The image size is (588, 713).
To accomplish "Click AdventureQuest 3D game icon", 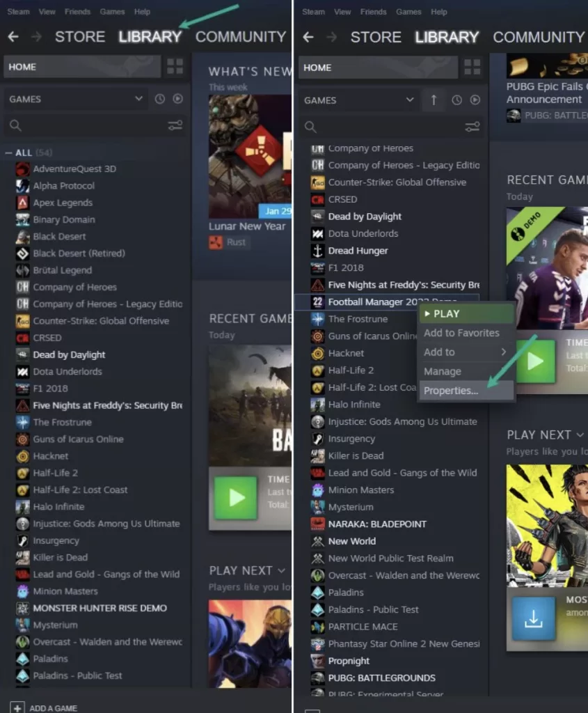I will click(x=22, y=169).
